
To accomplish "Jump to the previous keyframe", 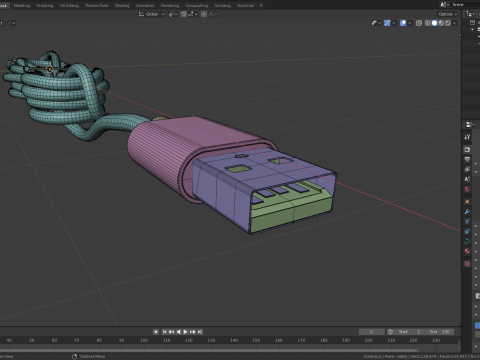I will (x=171, y=332).
